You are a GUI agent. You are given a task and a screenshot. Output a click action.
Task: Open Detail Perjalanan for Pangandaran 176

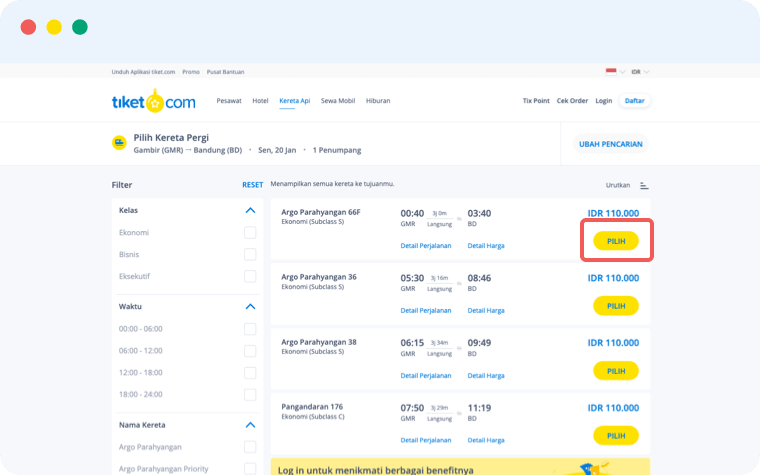point(426,440)
